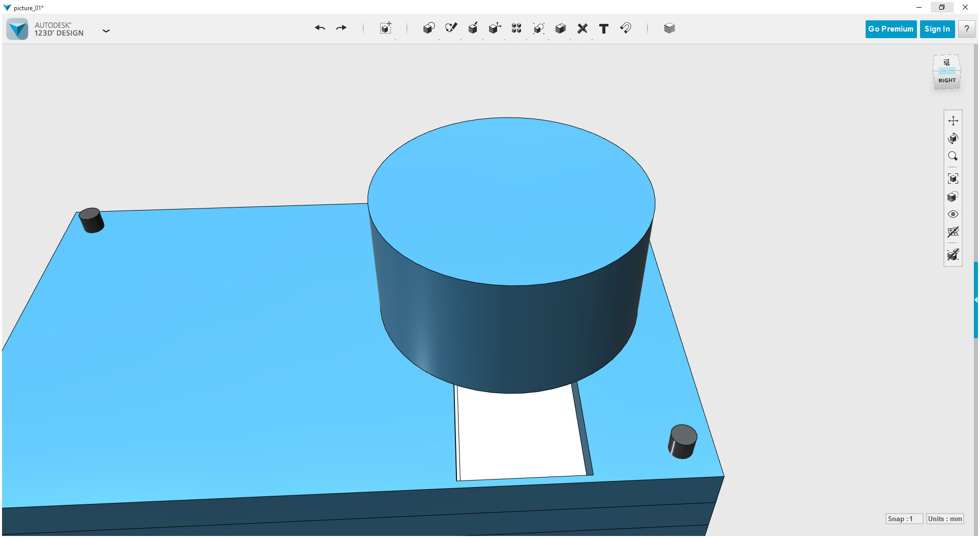Open the Combine tools menu

click(560, 28)
